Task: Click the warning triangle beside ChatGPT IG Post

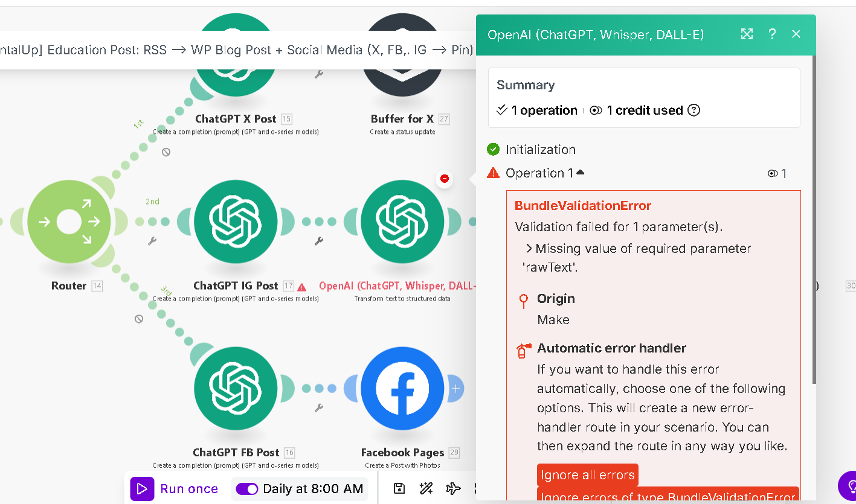Action: [x=301, y=287]
